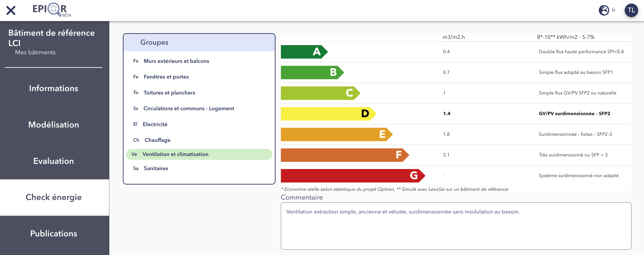Click 'Surdimensionnée – fuites – SFP2-3' text
Screen dimensions: 644x255
point(575,134)
